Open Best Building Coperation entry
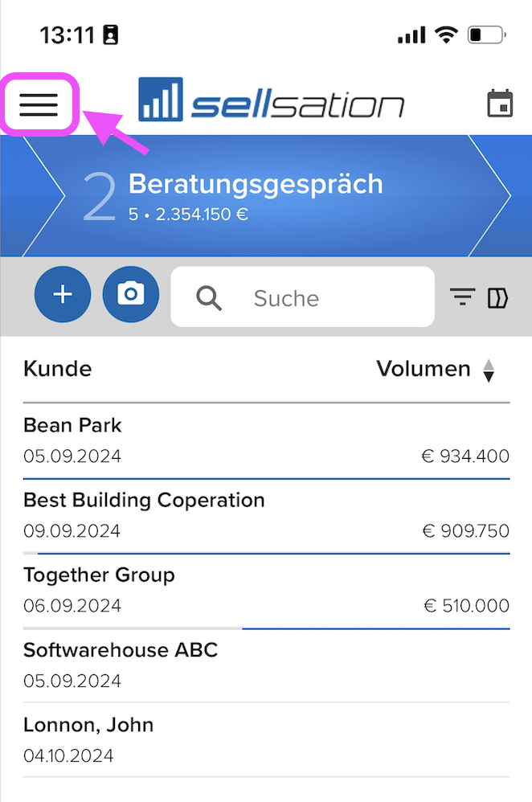Screen dimensions: 532x802 point(266,517)
